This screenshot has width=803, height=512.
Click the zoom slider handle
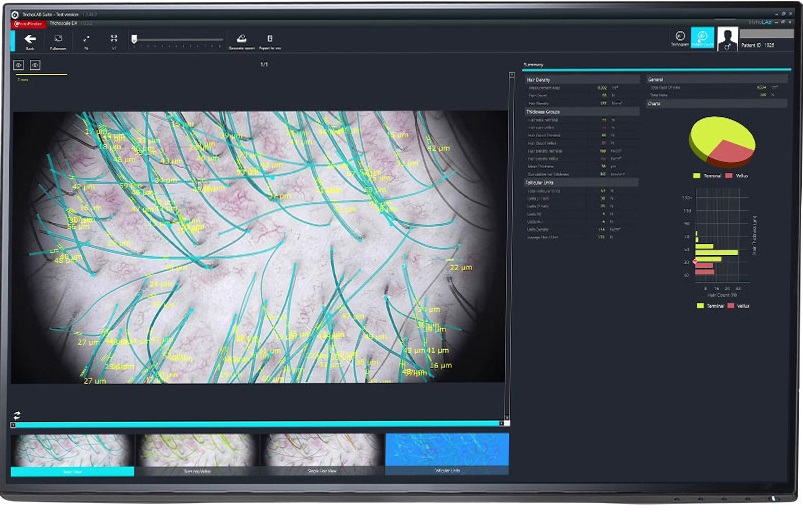tap(134, 40)
